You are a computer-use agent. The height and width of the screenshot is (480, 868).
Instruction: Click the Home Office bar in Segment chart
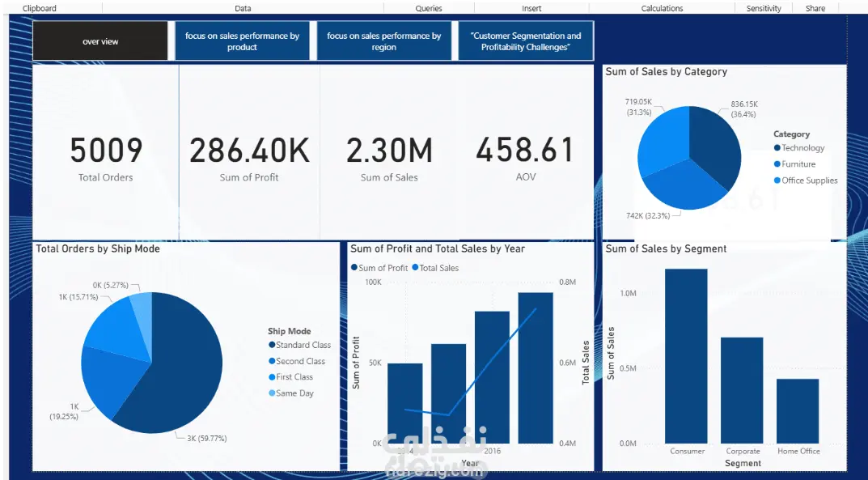tap(798, 411)
